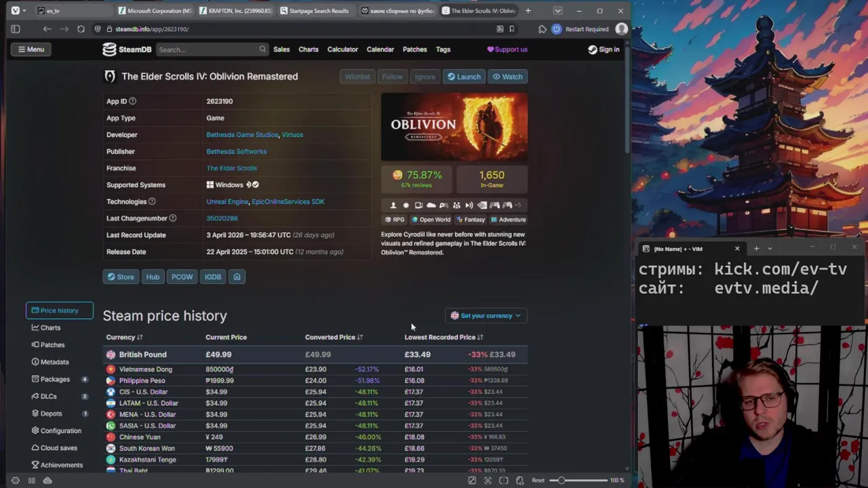Sort by Lowest Recorded Price column
The image size is (868, 488).
coord(443,337)
